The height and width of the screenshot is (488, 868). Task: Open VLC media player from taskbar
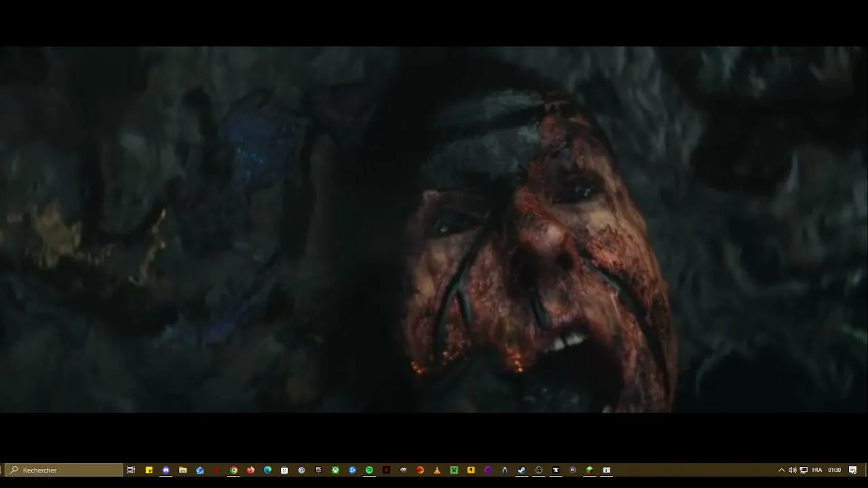437,470
